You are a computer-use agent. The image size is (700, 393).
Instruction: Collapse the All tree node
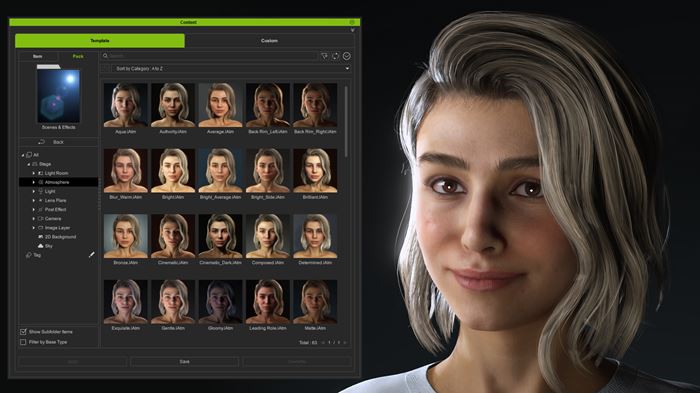[x=23, y=155]
